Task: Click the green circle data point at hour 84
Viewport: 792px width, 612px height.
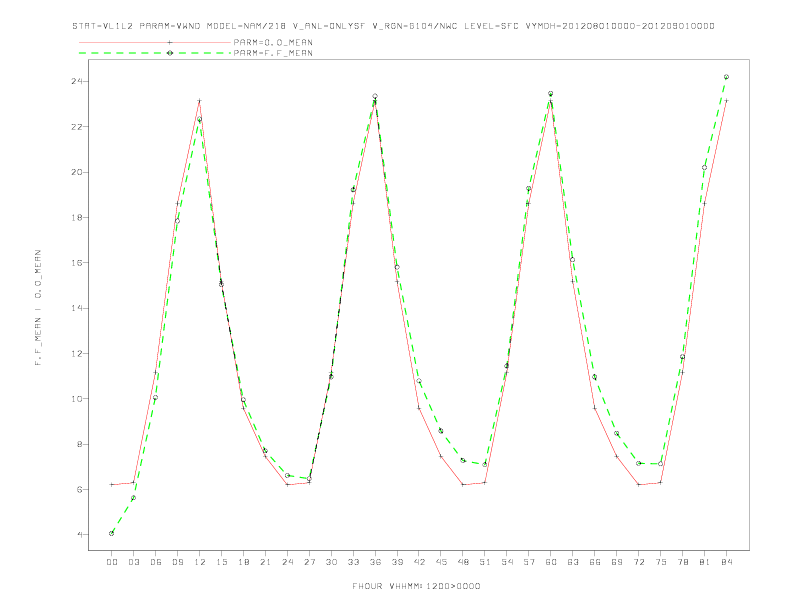Action: [x=726, y=77]
